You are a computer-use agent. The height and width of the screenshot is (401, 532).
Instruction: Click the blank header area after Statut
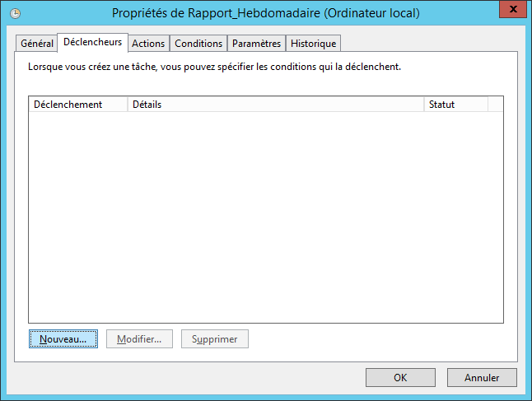(x=496, y=104)
